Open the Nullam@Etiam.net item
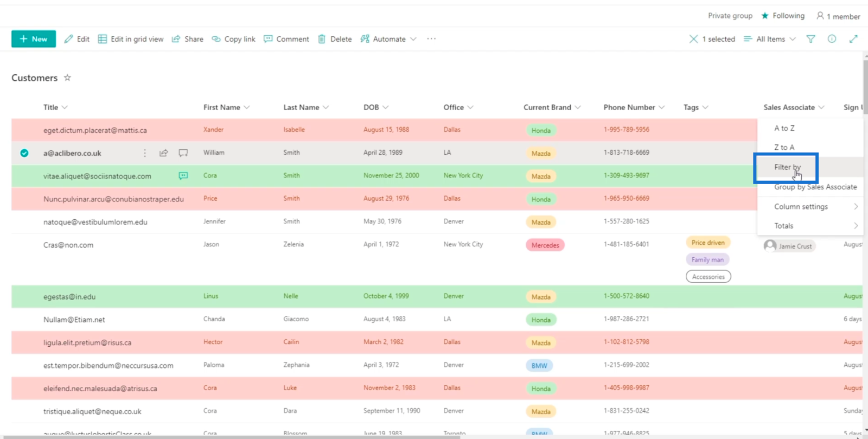868x439 pixels. [74, 320]
